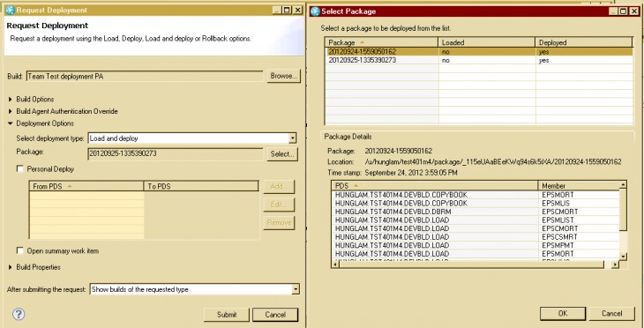Select package 20120925-1335390273 row
The image size is (644, 328).
(478, 60)
